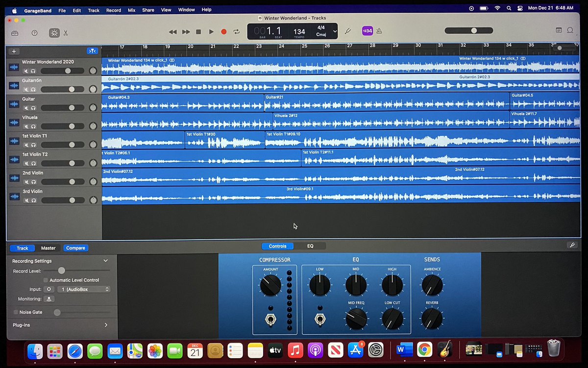Click the Compressor AMOUNT knob
The width and height of the screenshot is (588, 368).
pyautogui.click(x=270, y=285)
